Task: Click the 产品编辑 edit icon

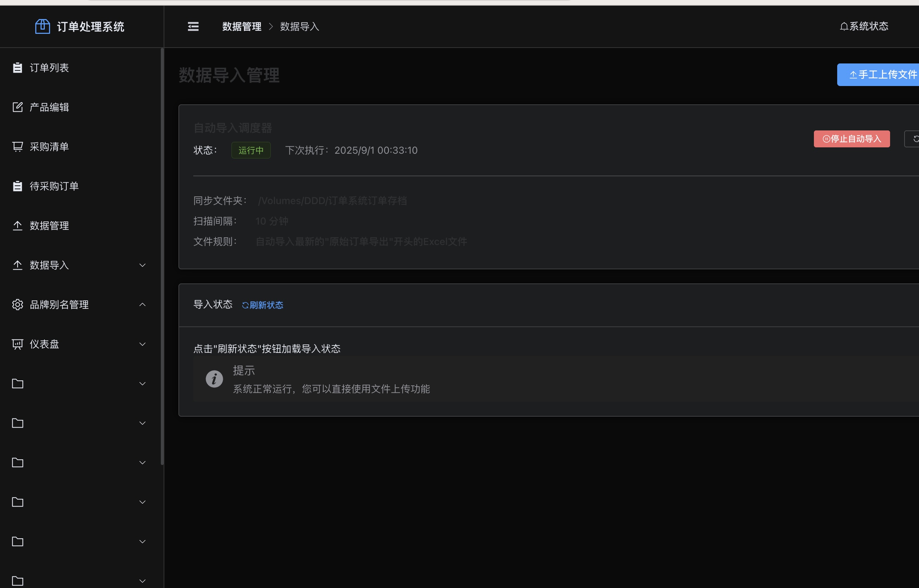Action: (18, 107)
